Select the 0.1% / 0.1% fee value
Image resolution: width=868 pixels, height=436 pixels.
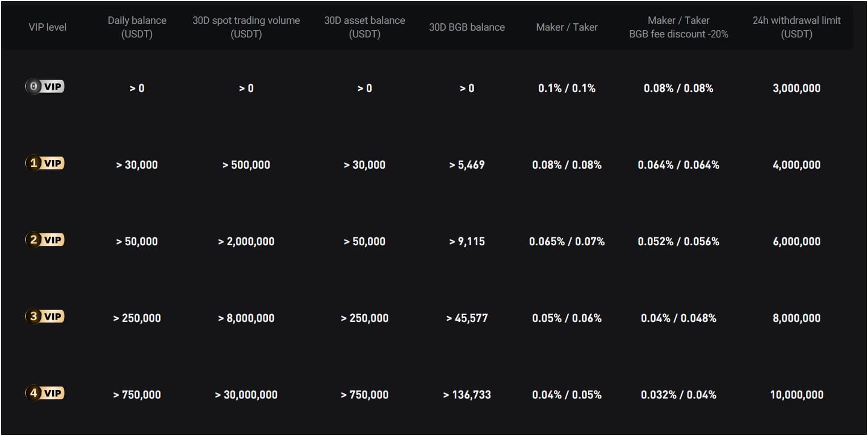(x=567, y=88)
